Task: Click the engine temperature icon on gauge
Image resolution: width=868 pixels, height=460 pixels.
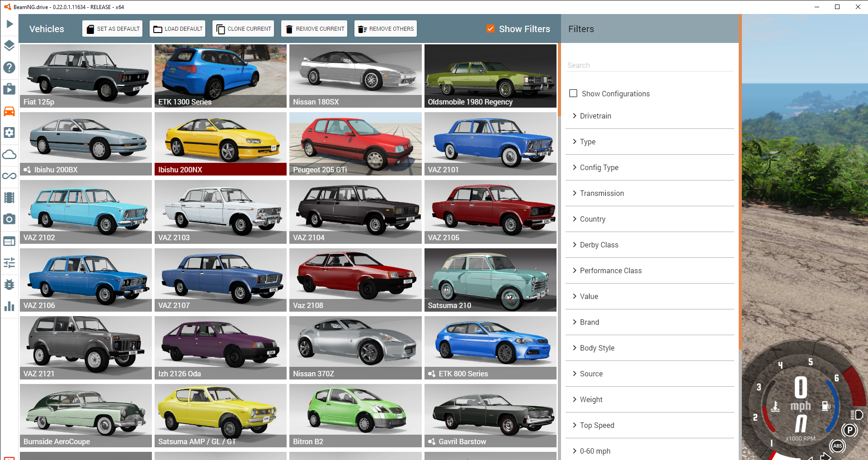Action: [775, 406]
